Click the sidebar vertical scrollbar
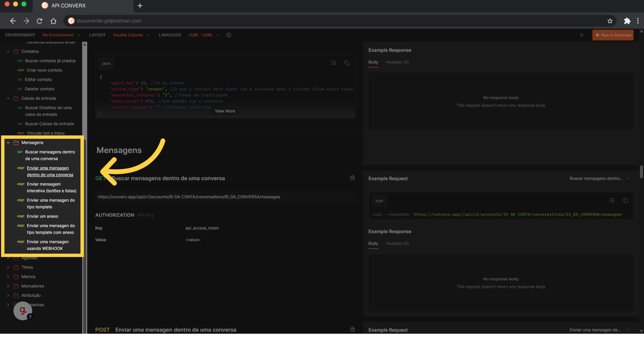This screenshot has height=362, width=644. pyautogui.click(x=85, y=188)
